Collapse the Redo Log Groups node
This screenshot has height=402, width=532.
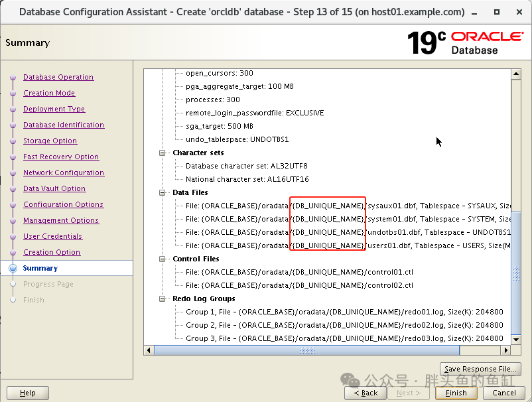click(x=162, y=299)
